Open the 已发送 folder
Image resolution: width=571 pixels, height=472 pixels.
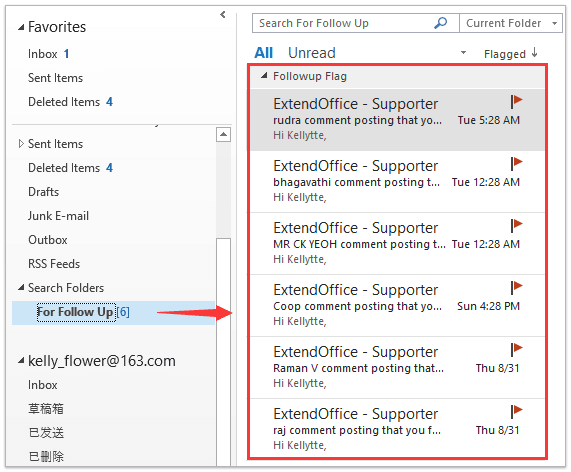click(46, 433)
